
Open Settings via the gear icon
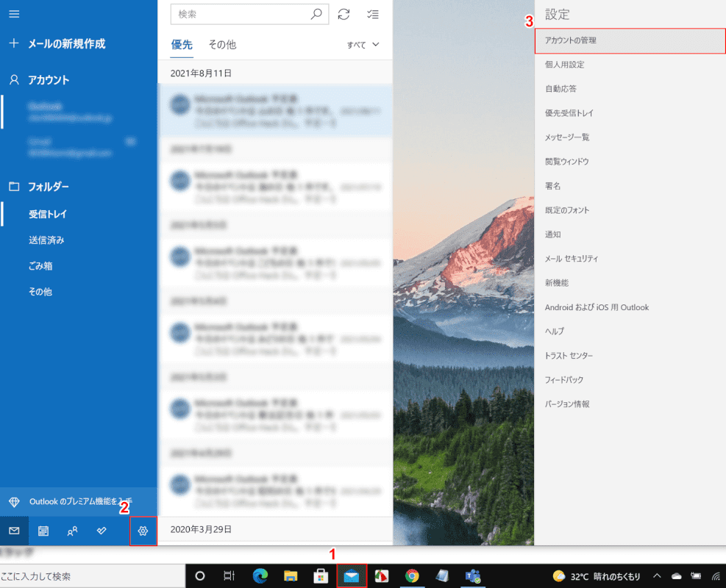pos(143,531)
